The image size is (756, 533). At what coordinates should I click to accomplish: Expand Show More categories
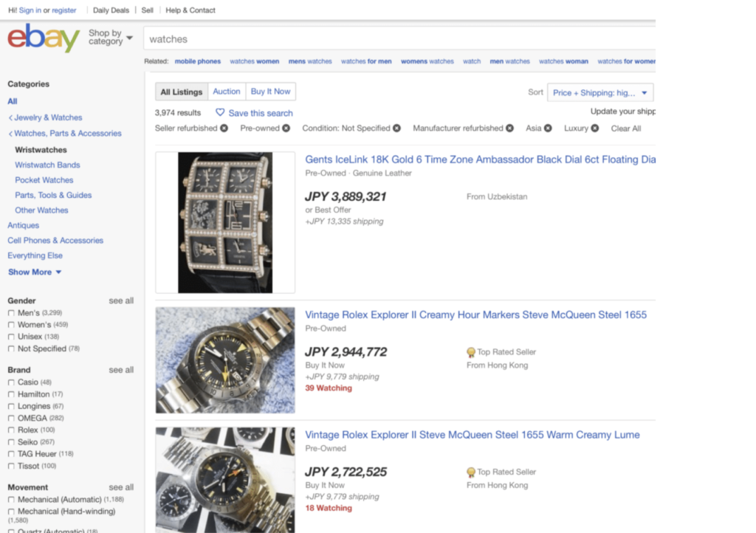pyautogui.click(x=35, y=272)
